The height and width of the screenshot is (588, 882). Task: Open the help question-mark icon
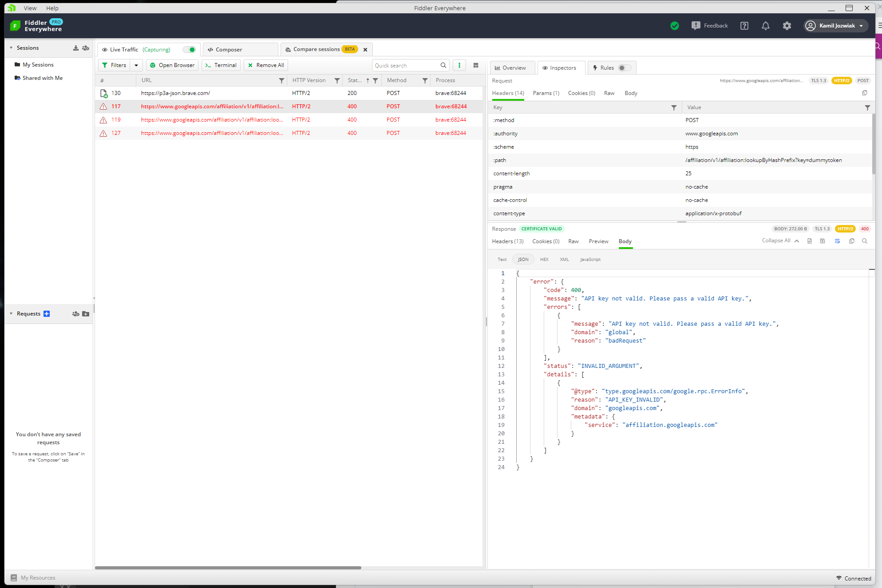pos(744,26)
